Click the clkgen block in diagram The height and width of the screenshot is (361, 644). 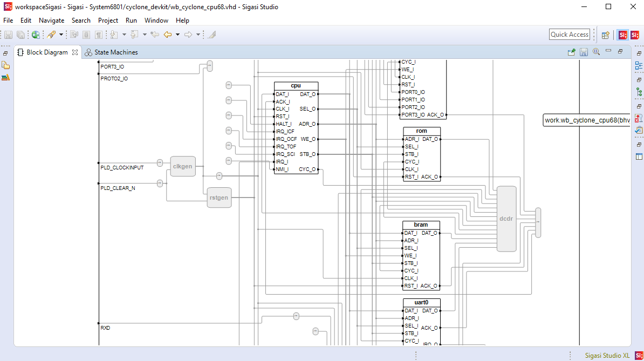(182, 166)
